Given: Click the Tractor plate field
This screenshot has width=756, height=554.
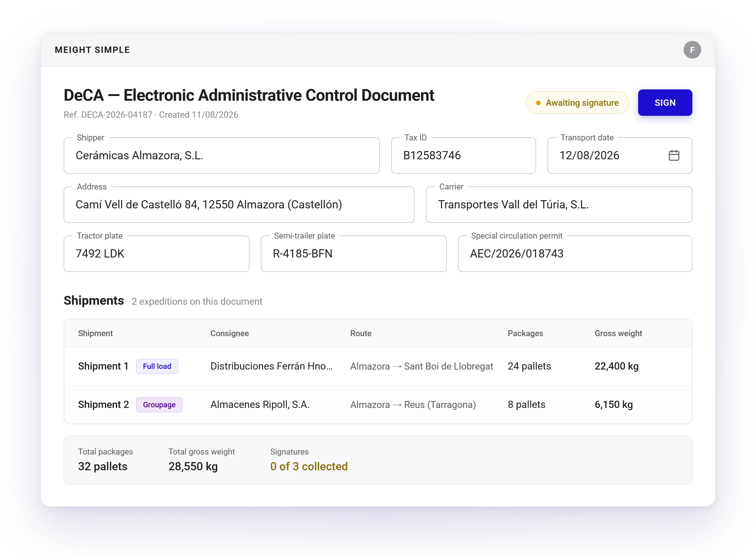Looking at the screenshot, I should coord(156,254).
